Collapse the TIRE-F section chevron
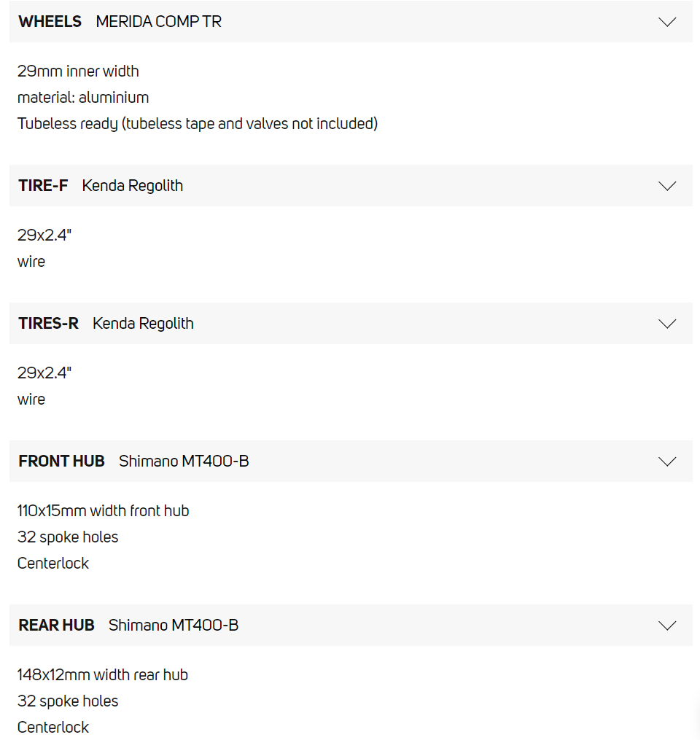 pyautogui.click(x=667, y=186)
